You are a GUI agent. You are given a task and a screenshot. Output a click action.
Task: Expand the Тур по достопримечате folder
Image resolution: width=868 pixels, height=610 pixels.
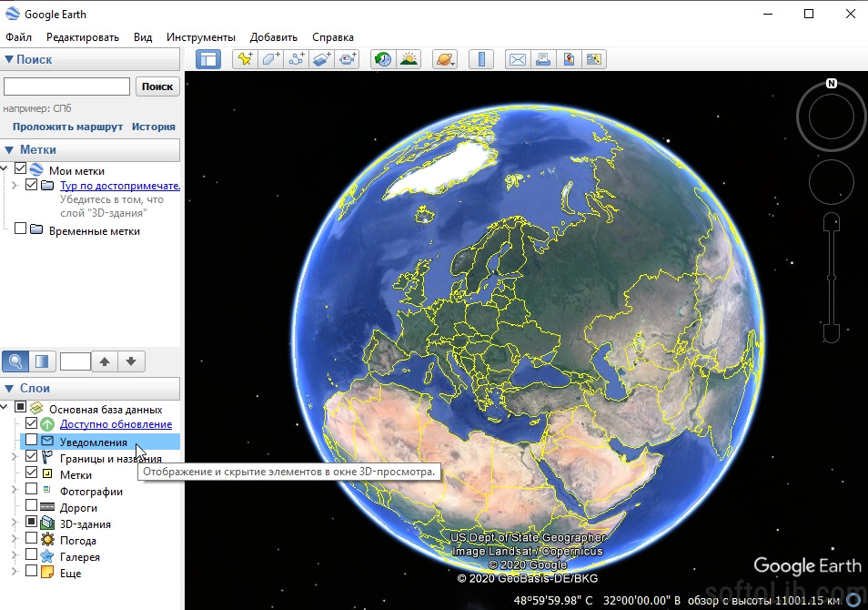tap(15, 185)
